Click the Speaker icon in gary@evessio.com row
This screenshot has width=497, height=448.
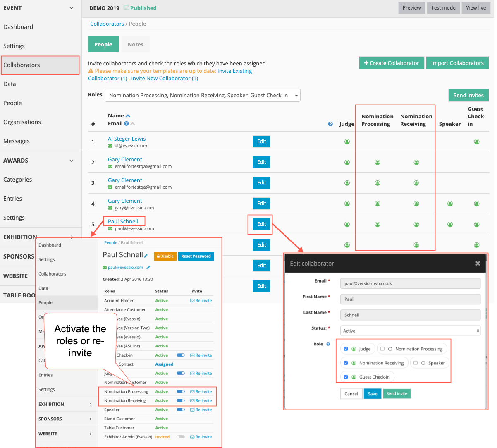450,204
